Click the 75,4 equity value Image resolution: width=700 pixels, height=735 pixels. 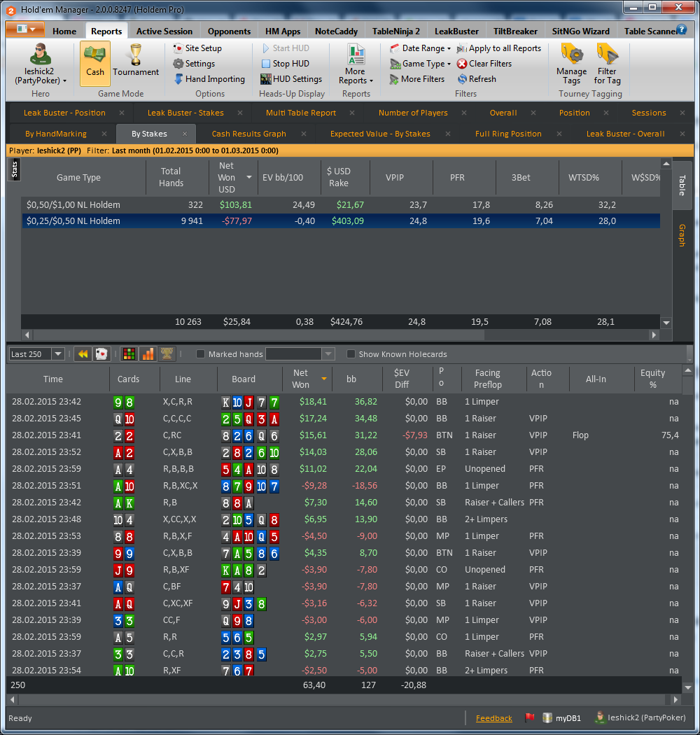click(670, 435)
